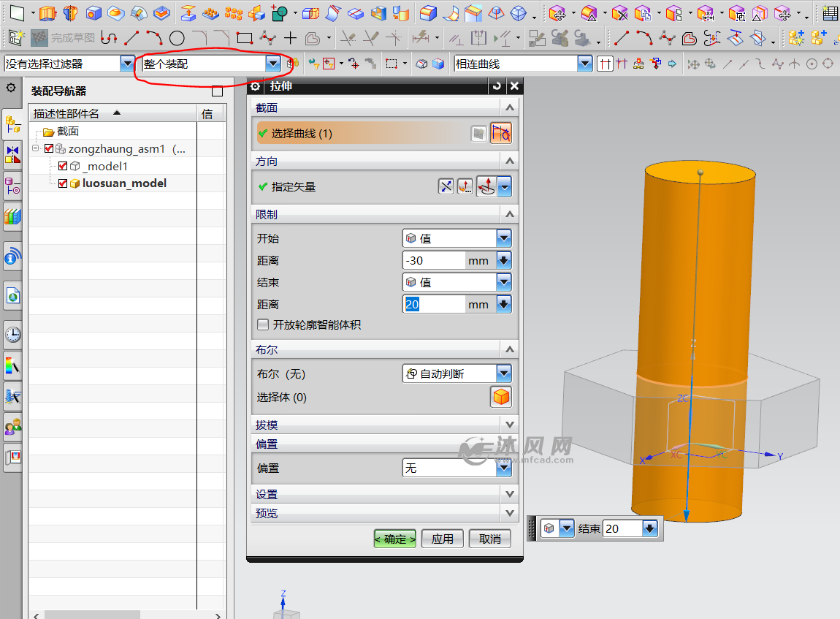Select the Arc sketch tool
840x619 pixels.
click(x=154, y=38)
